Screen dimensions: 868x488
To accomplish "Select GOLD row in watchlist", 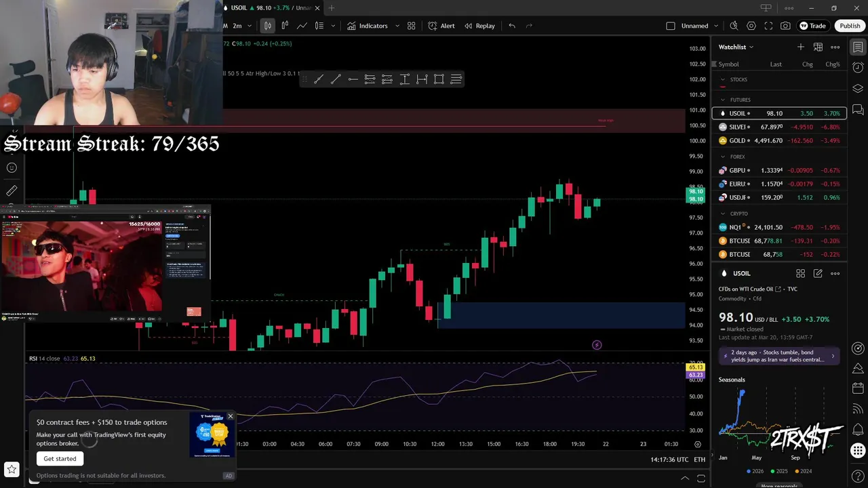I will pos(779,141).
